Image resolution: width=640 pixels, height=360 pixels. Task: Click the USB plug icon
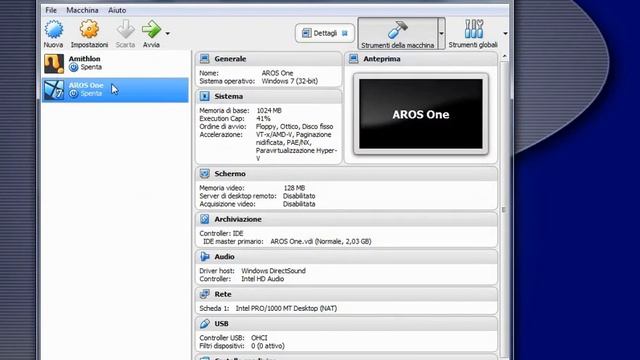click(204, 324)
